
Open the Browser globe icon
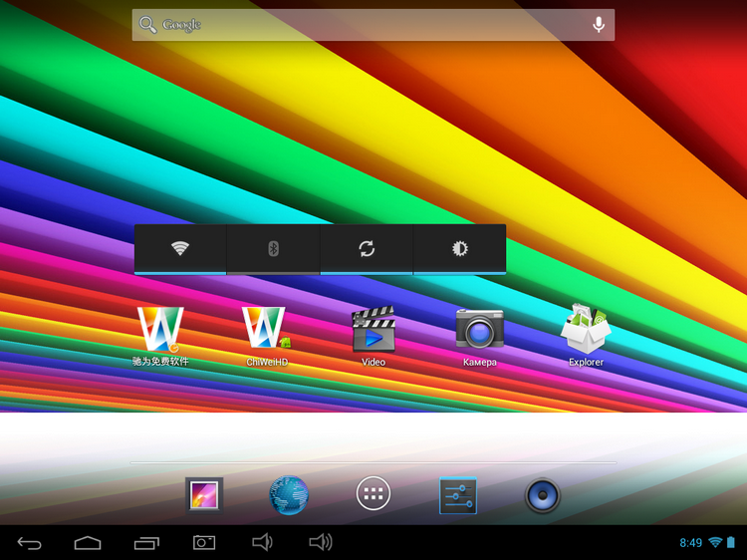[289, 495]
